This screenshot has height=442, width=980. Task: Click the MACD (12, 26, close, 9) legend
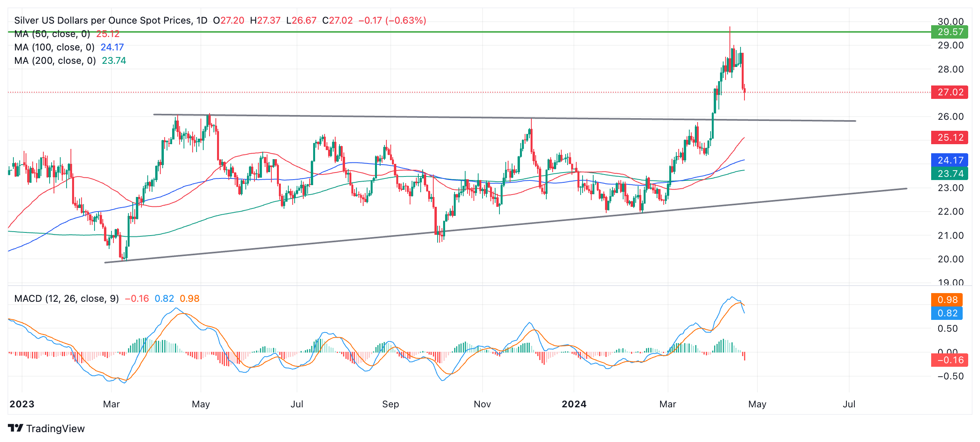66,299
